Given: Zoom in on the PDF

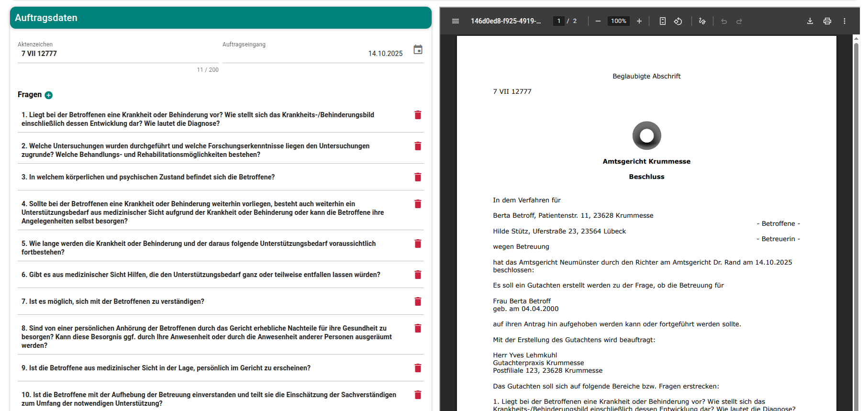Looking at the screenshot, I should pos(639,21).
